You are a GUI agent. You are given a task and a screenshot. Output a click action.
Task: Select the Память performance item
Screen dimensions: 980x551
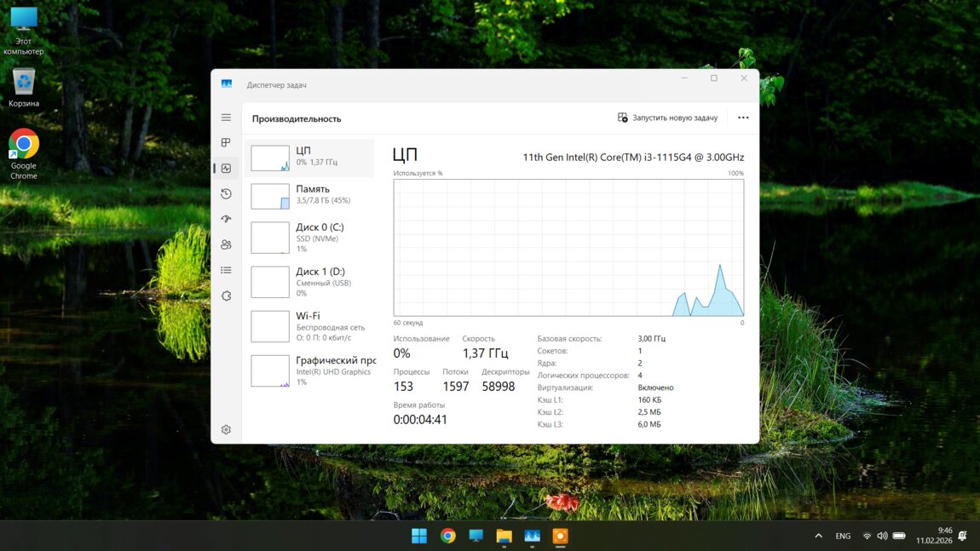coord(310,195)
